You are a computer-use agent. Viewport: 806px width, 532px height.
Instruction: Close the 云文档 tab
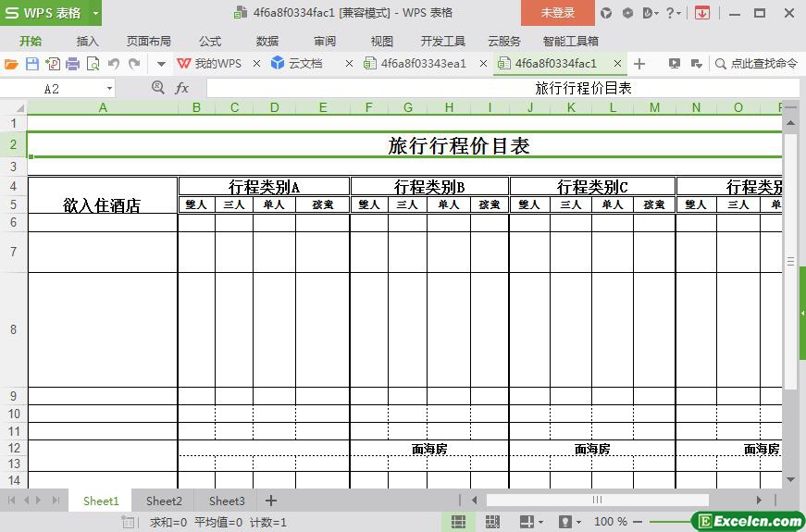click(349, 64)
